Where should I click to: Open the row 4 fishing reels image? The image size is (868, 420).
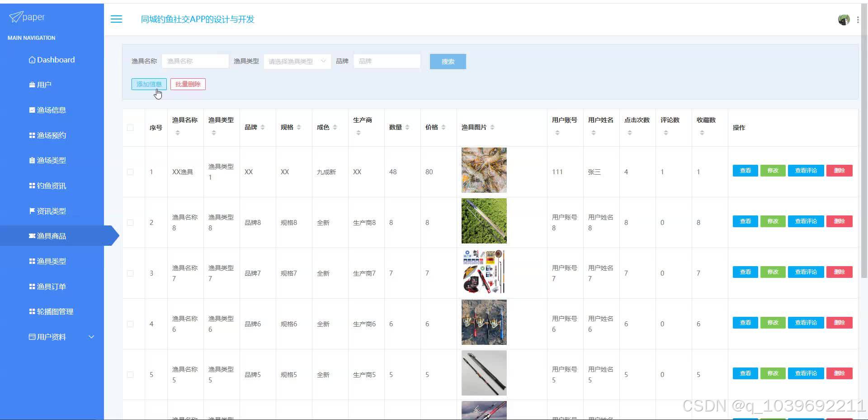click(484, 322)
